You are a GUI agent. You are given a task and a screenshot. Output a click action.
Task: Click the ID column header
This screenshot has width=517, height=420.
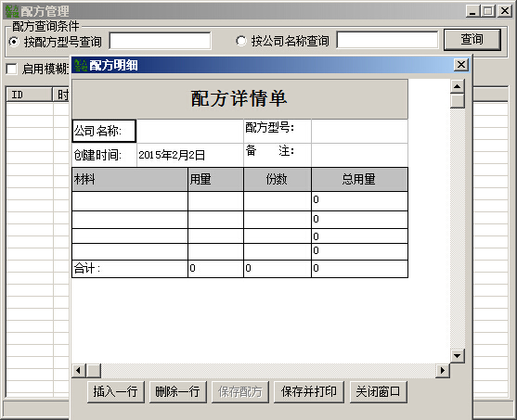point(29,95)
